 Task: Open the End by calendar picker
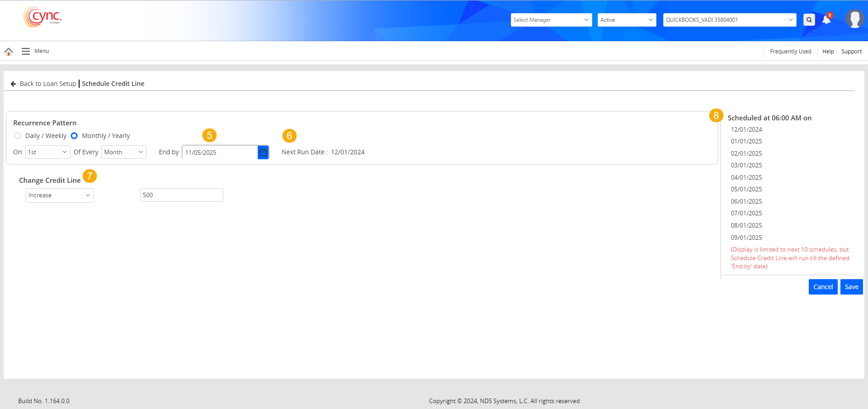[x=263, y=152]
